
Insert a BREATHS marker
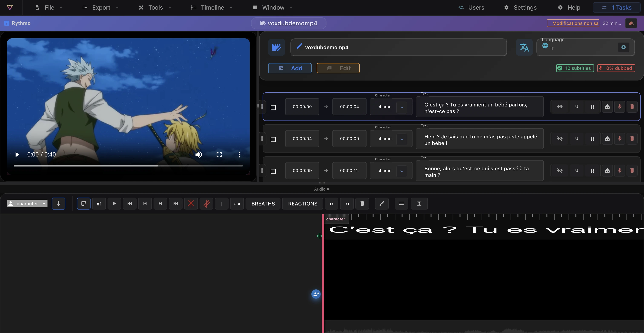pyautogui.click(x=263, y=204)
